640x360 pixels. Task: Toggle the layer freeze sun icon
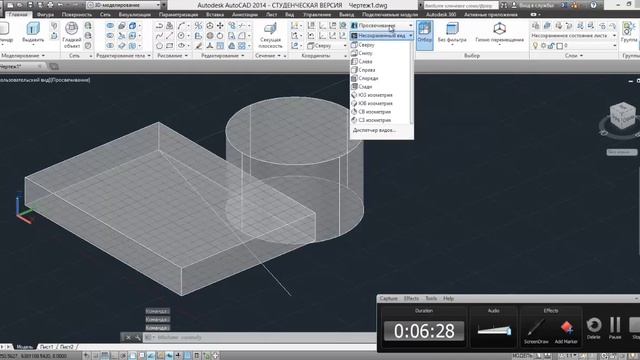pos(544,46)
